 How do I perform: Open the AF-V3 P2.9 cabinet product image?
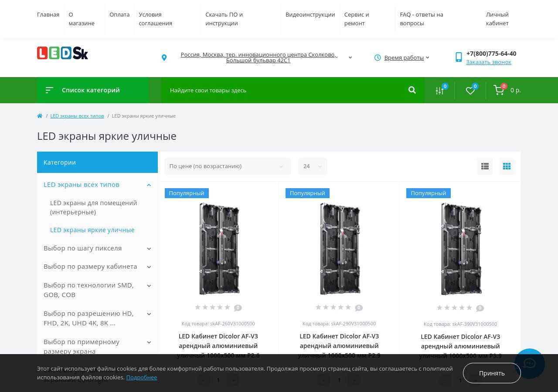click(x=339, y=249)
